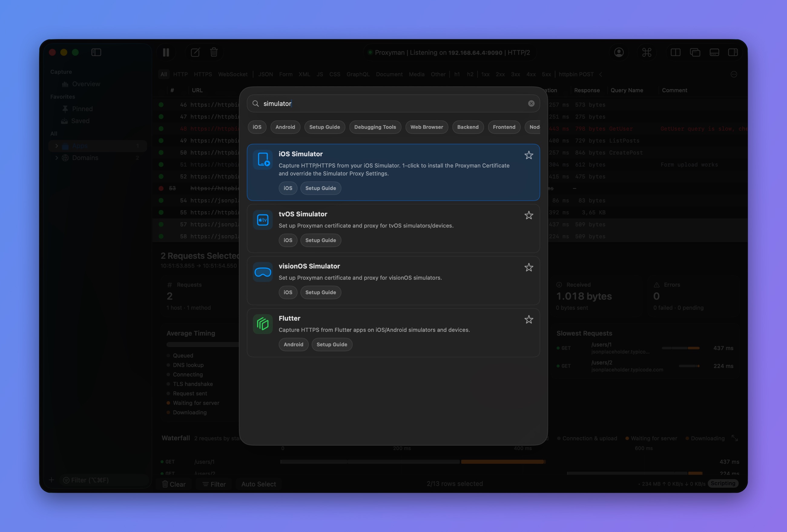
Task: Click Clear button in bottom bar
Action: point(174,484)
